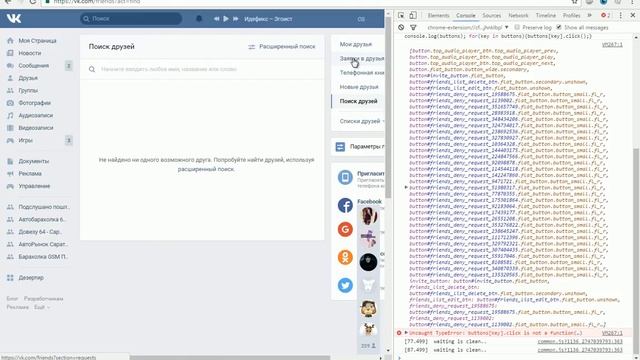Image resolution: width=640 pixels, height=360 pixels.
Task: Clear the console log icon
Action: coord(401,27)
